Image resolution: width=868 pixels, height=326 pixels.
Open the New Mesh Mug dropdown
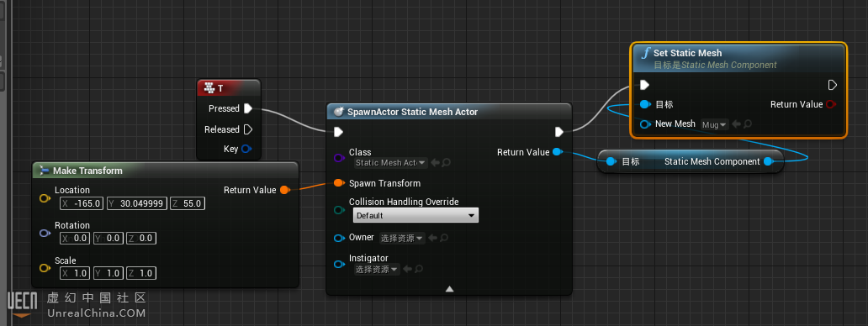click(715, 124)
